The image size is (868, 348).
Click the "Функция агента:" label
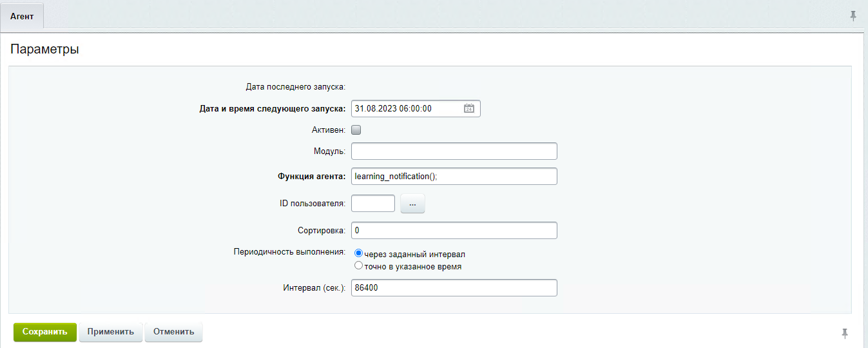click(312, 177)
